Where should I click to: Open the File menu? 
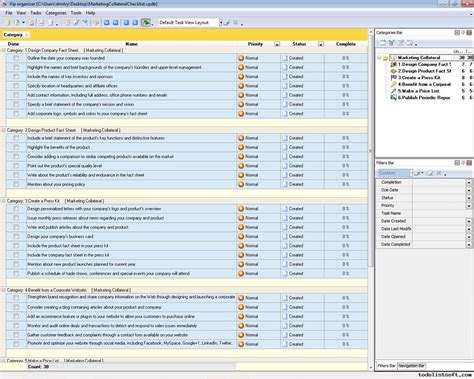[9, 13]
